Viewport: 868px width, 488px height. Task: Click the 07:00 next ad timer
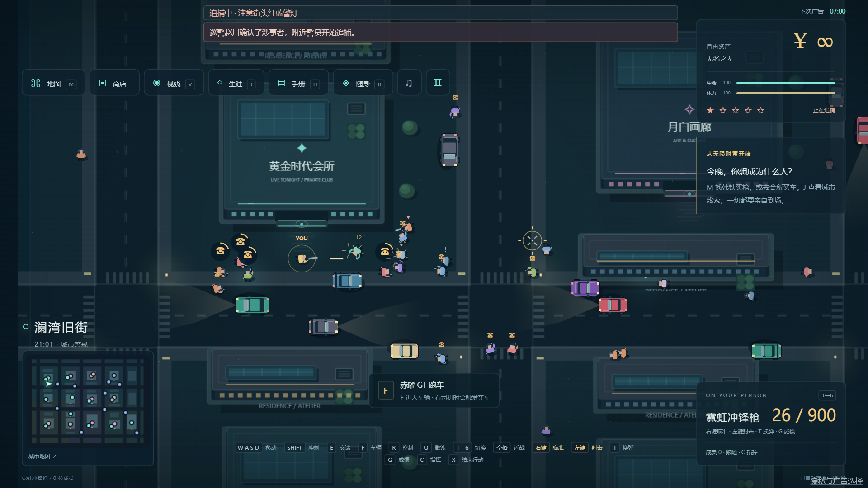pyautogui.click(x=837, y=11)
